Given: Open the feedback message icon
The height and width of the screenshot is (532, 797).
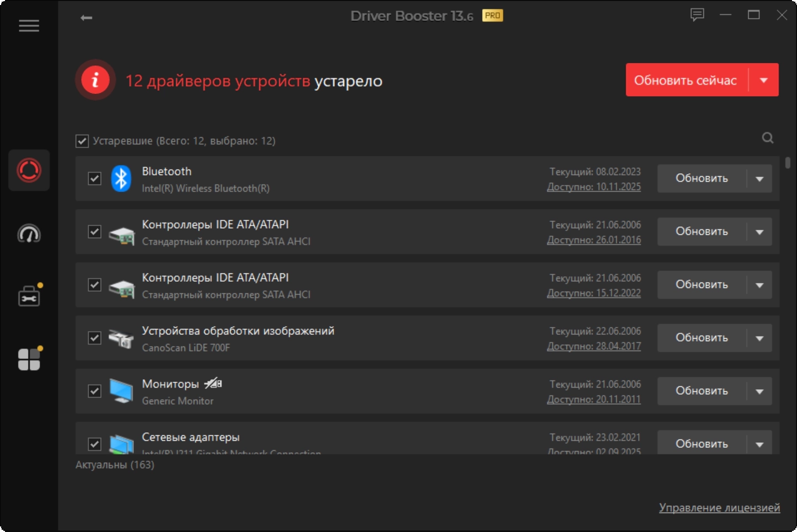Looking at the screenshot, I should (697, 15).
